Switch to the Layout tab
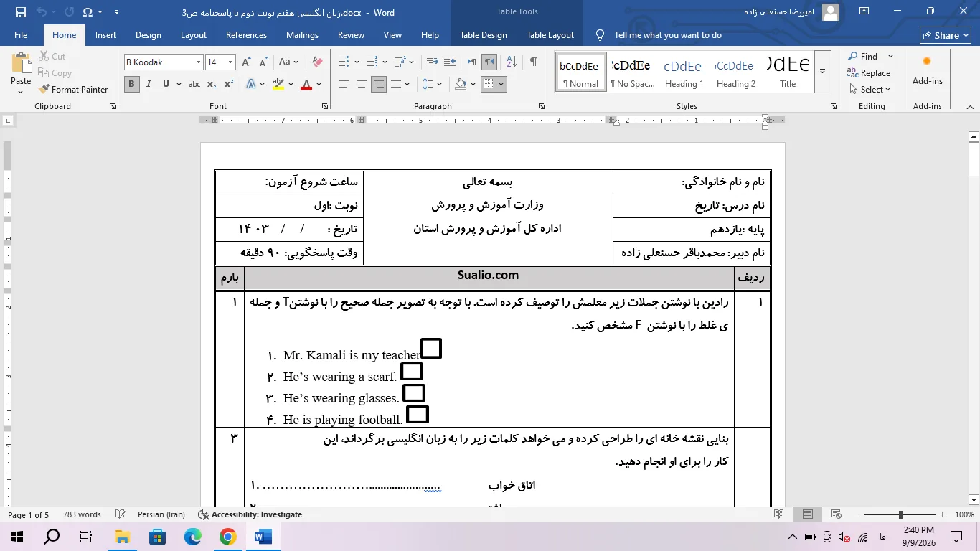This screenshot has height=551, width=980. coord(193,35)
